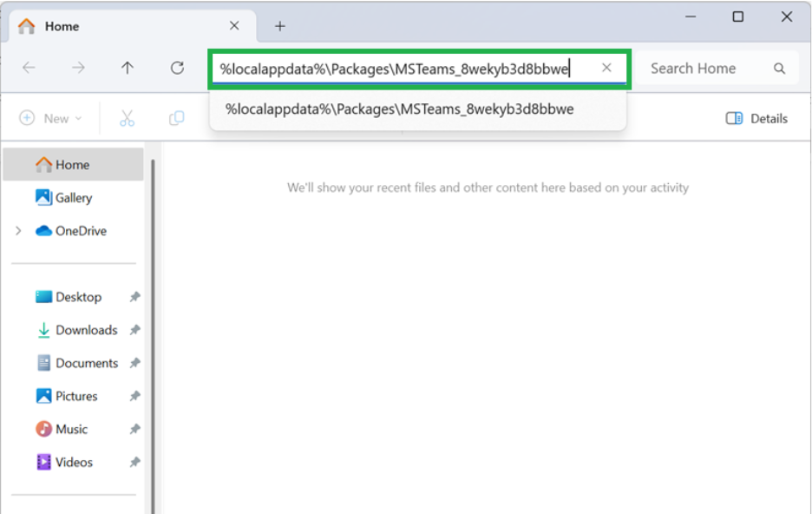Unpin Pictures using its pin icon
812x514 pixels.
click(134, 397)
